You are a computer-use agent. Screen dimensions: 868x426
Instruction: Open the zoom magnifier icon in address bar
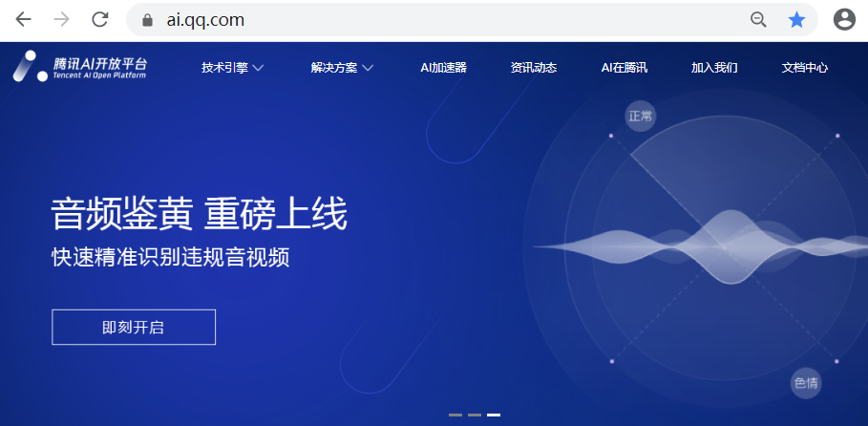(758, 20)
